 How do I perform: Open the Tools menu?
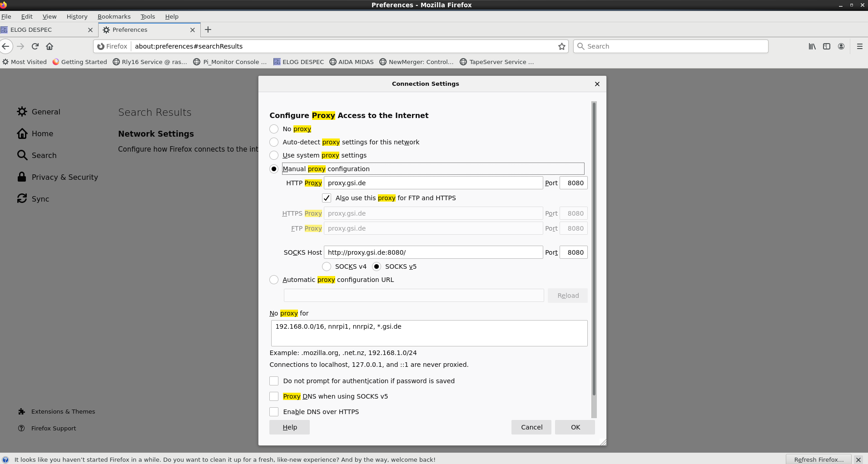pyautogui.click(x=148, y=17)
